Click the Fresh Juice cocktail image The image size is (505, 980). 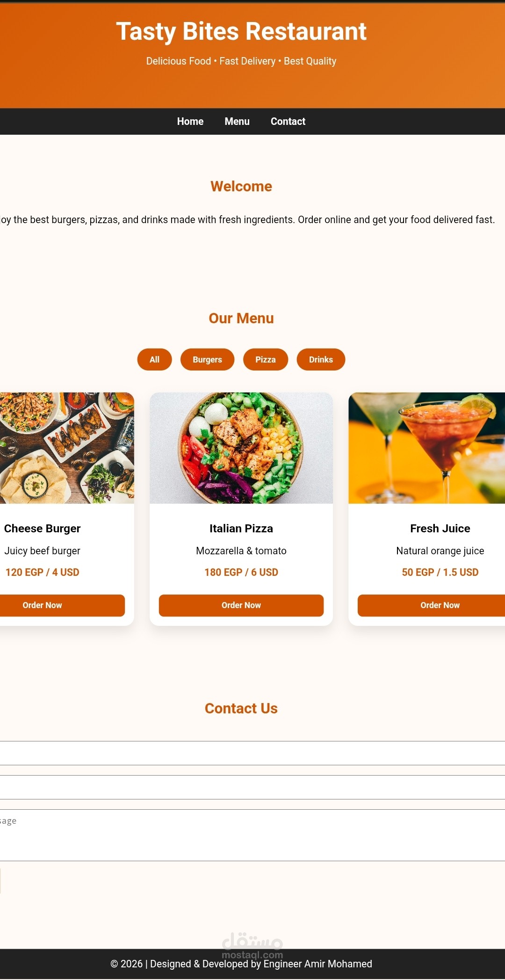(x=426, y=448)
